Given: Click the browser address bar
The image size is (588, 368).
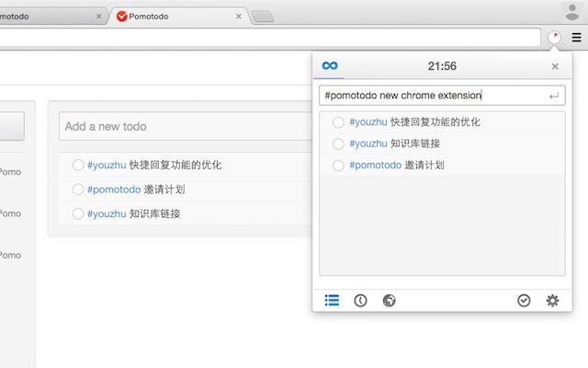Looking at the screenshot, I should [270, 37].
